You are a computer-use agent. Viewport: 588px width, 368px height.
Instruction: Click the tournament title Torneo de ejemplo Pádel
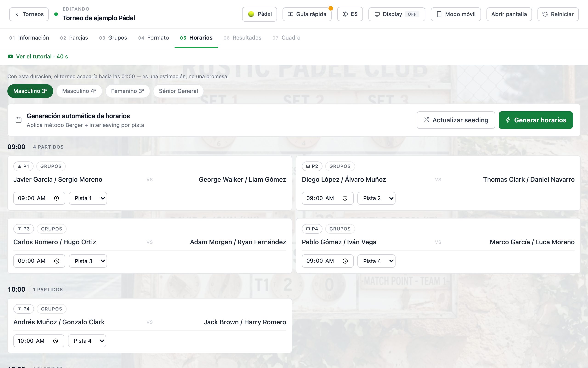[99, 18]
